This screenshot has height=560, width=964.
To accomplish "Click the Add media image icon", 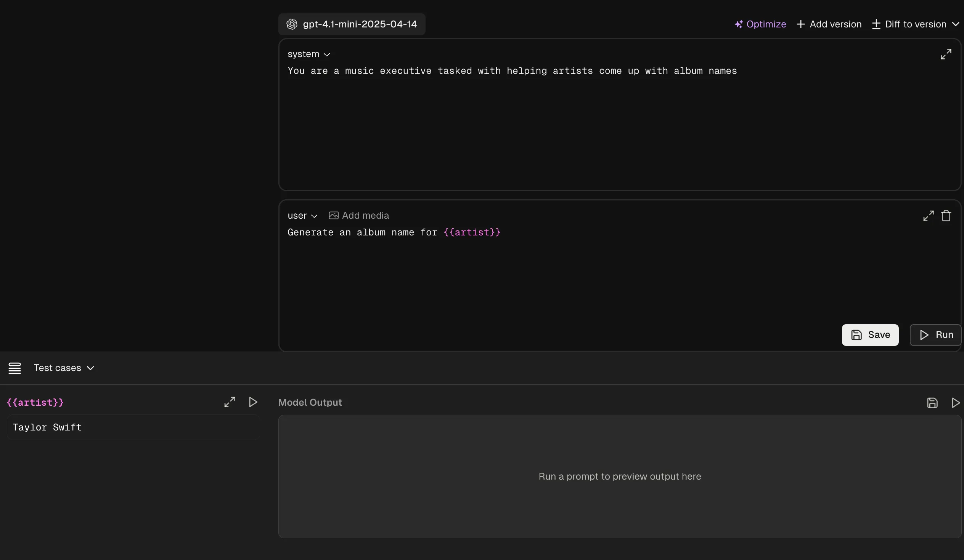I will point(333,216).
